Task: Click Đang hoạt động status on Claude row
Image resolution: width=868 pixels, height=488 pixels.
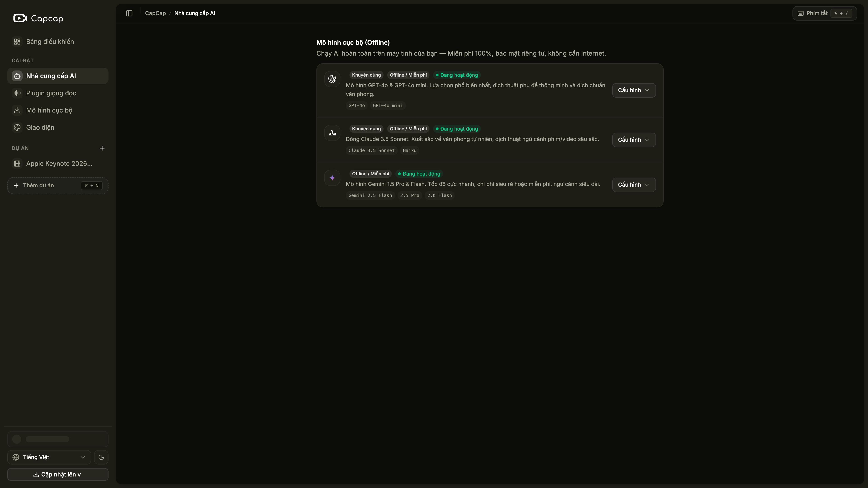Action: tap(457, 129)
